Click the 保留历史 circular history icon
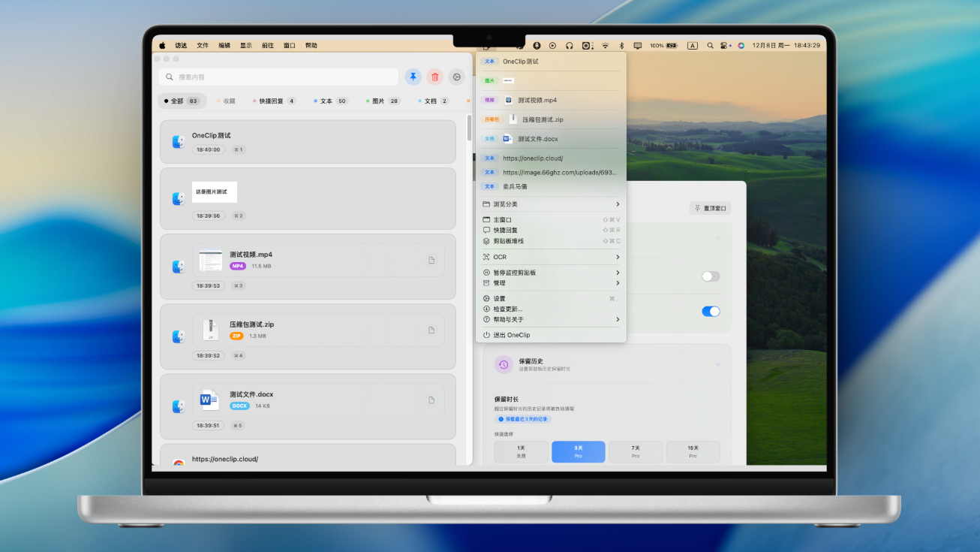This screenshot has height=552, width=980. (x=503, y=364)
